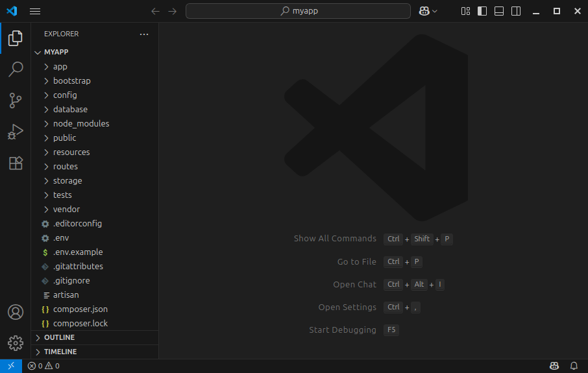This screenshot has width=588, height=373.
Task: Toggle the primary side bar
Action: click(482, 11)
